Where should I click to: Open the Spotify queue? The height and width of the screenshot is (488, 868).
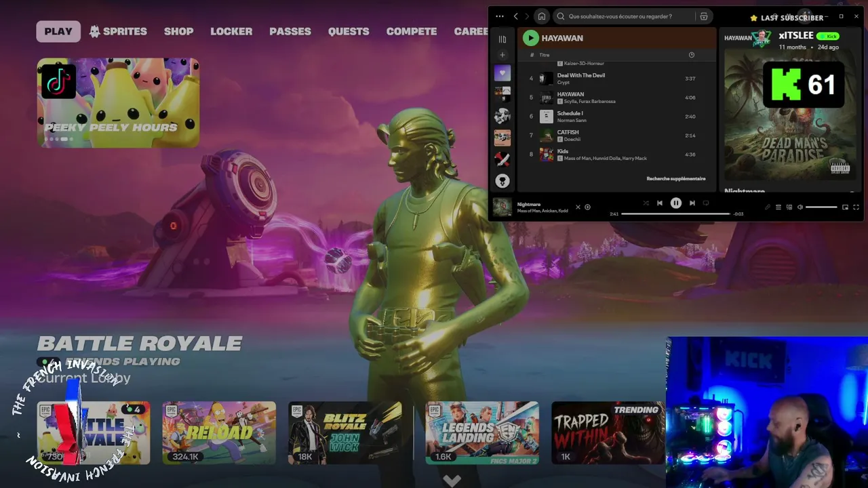click(x=778, y=207)
